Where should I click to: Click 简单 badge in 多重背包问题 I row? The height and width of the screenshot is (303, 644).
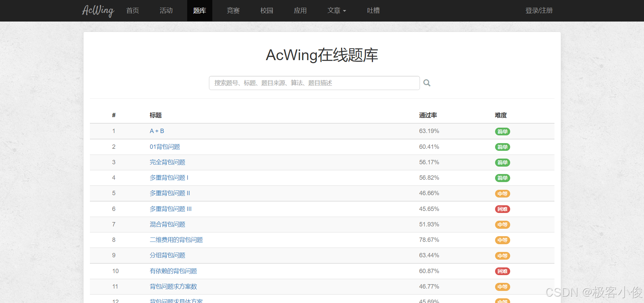(x=502, y=178)
